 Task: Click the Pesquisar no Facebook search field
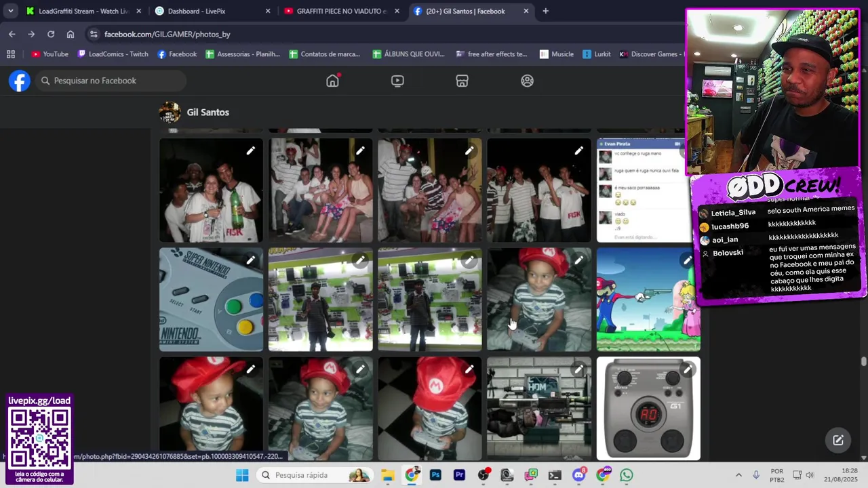point(111,81)
